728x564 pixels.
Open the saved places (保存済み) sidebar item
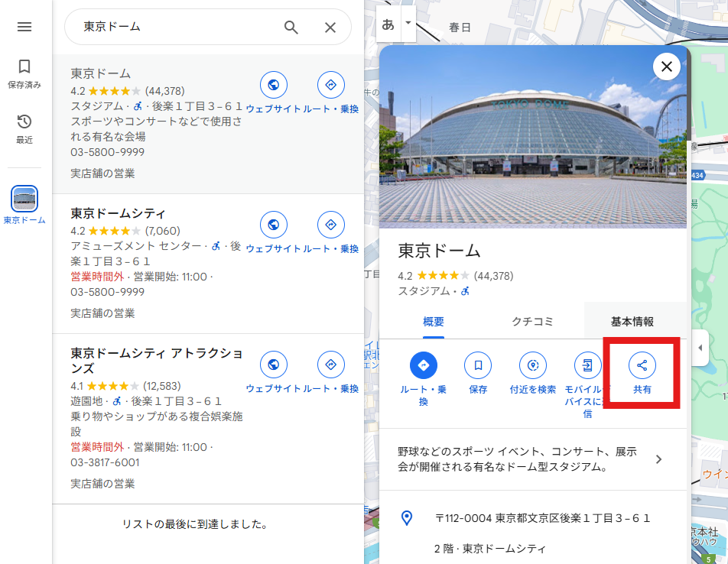coord(24,73)
